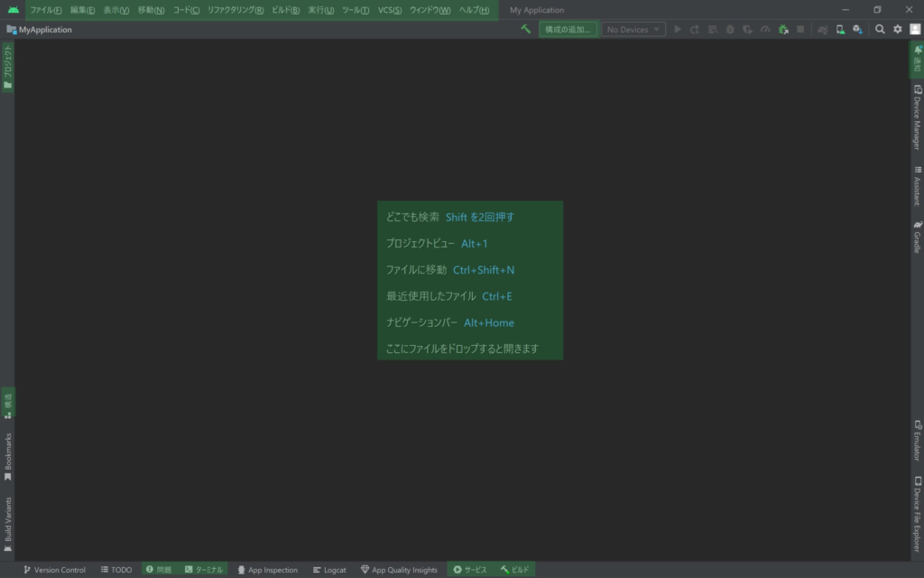Click the Make Project hammer icon
The width and height of the screenshot is (924, 578).
coord(525,30)
